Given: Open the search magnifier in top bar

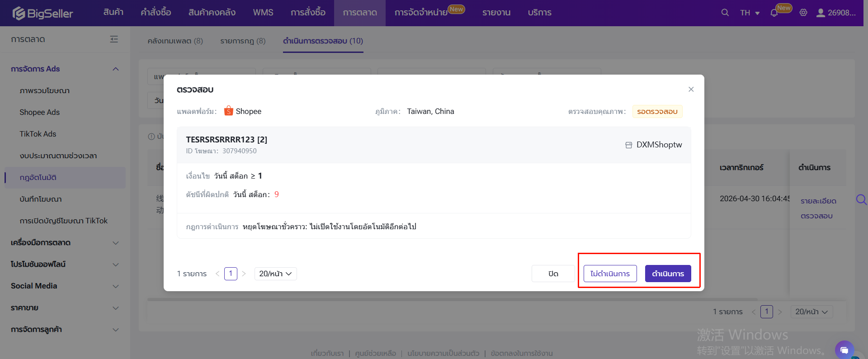Looking at the screenshot, I should coord(725,13).
